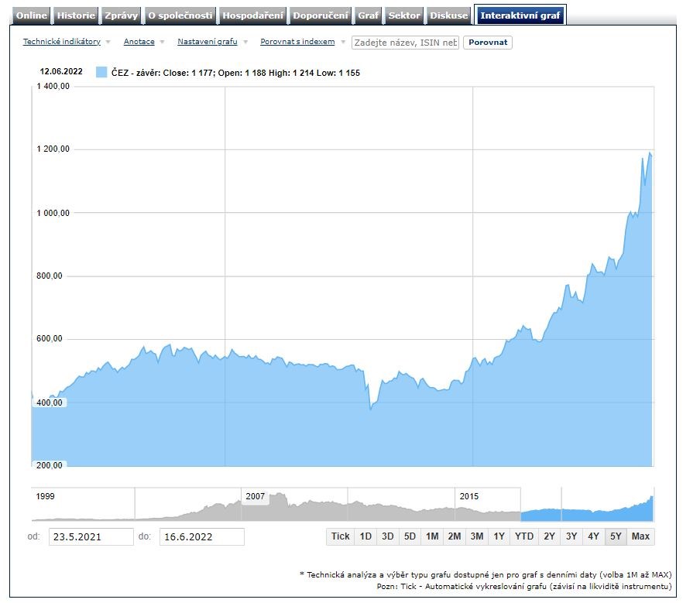Click the Porovnat compare button

(487, 43)
